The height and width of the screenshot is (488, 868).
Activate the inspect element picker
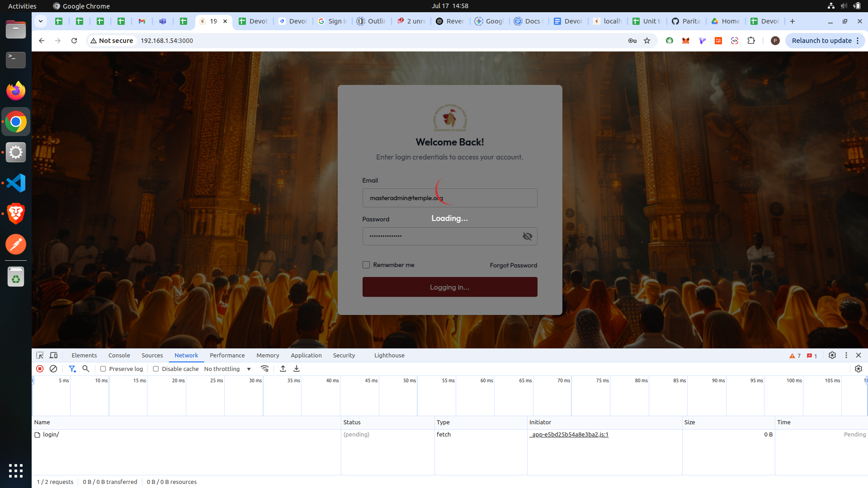coord(40,356)
